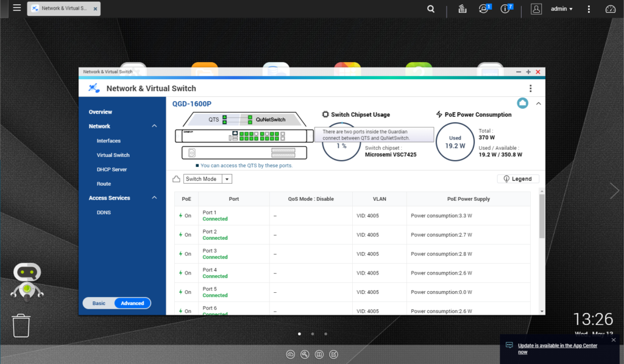This screenshot has height=364, width=624.
Task: Click the PoE Power Consumption bolt icon
Action: pyautogui.click(x=439, y=114)
